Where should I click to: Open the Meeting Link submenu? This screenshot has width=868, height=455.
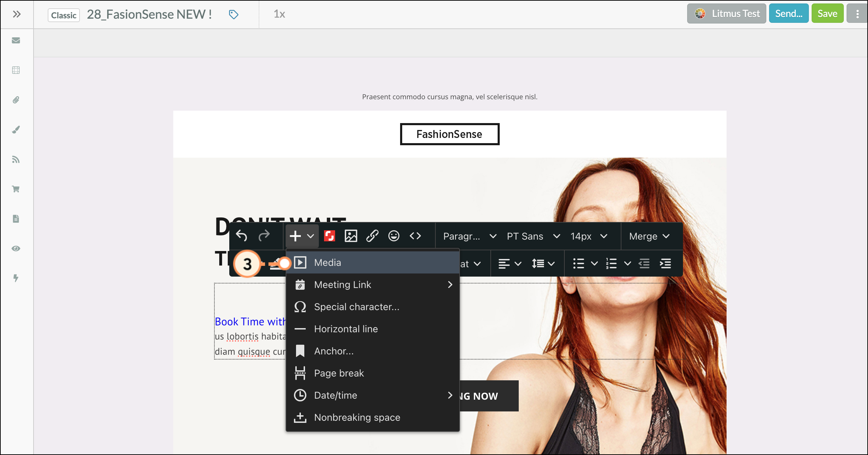(373, 285)
